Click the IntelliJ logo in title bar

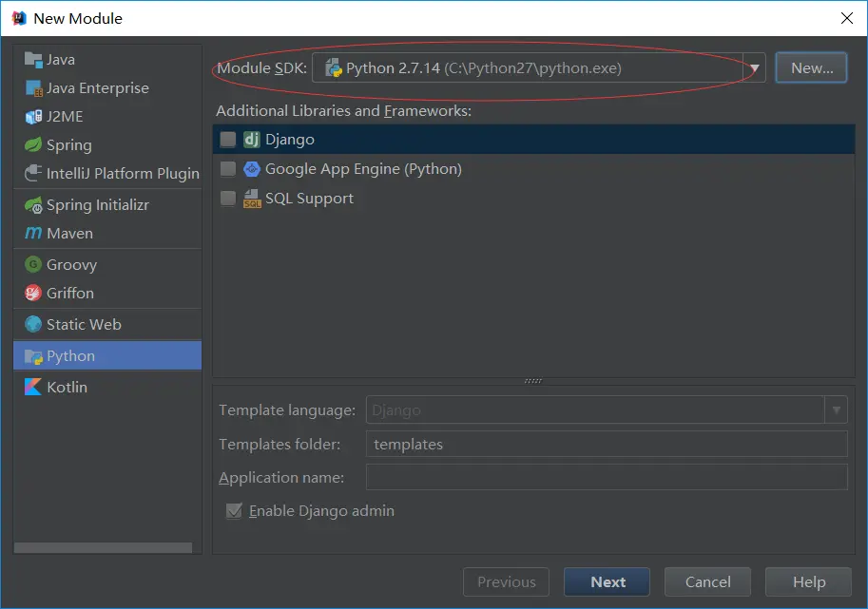pyautogui.click(x=19, y=18)
